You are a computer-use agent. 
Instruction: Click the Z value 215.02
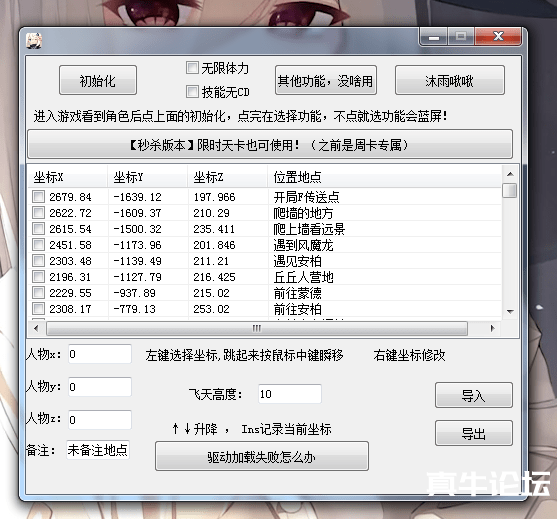pos(211,293)
